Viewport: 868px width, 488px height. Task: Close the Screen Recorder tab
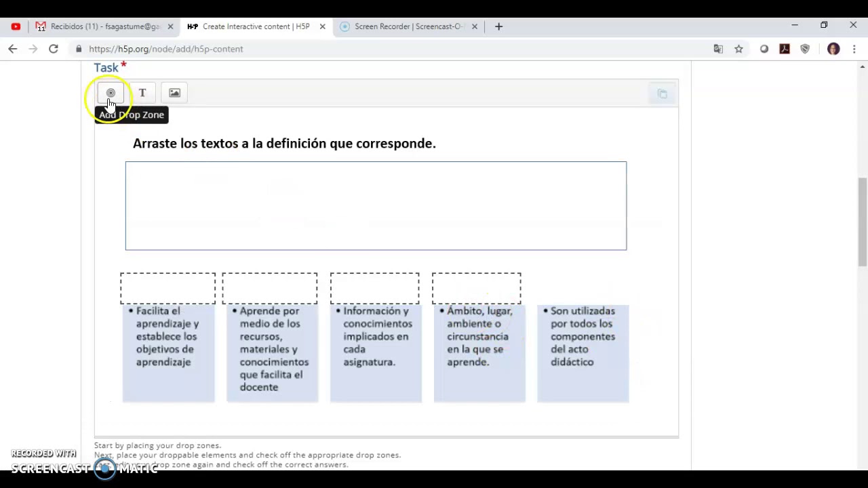pyautogui.click(x=474, y=26)
